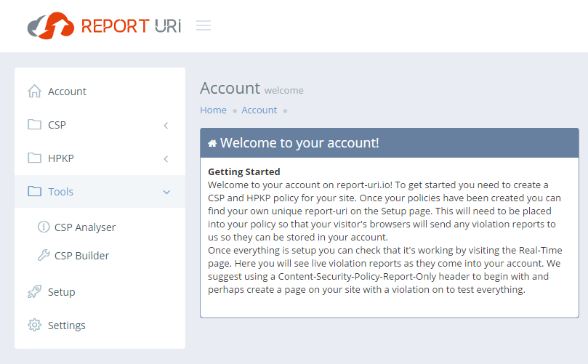588x364 pixels.
Task: Open the CSP Builder tool
Action: (81, 255)
